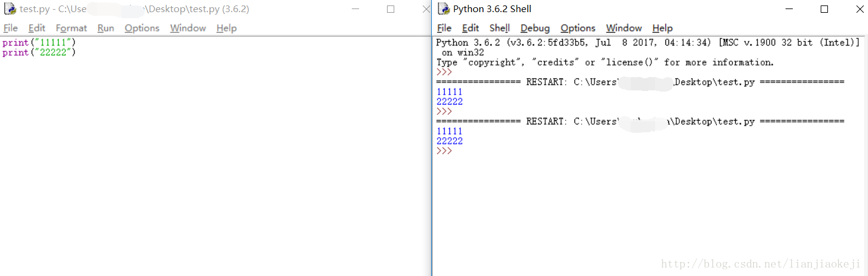Open the Run menu
Viewport: 868px width, 276px height.
point(106,28)
